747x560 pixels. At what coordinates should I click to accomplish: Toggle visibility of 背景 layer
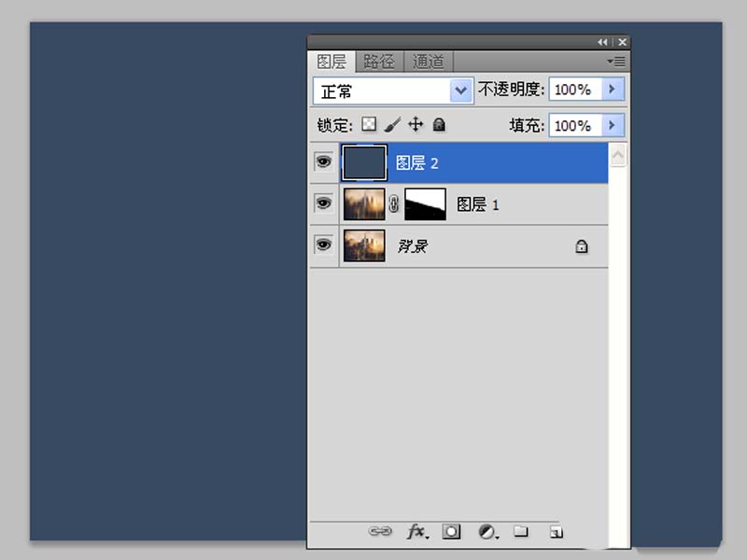pos(324,245)
